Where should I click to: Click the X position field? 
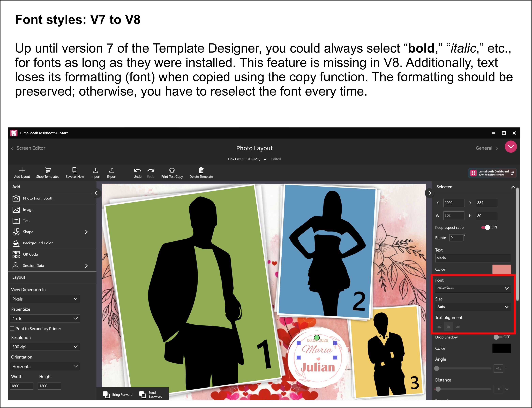point(454,203)
